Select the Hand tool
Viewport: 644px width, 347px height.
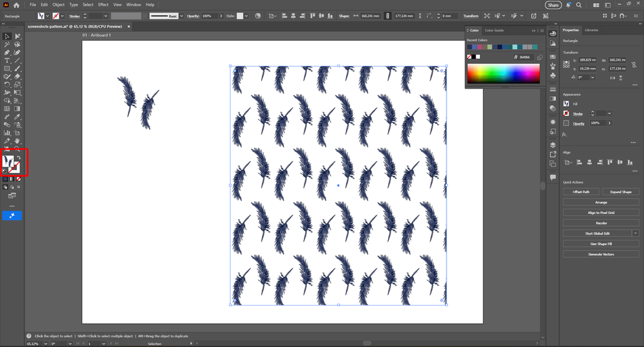click(x=17, y=141)
